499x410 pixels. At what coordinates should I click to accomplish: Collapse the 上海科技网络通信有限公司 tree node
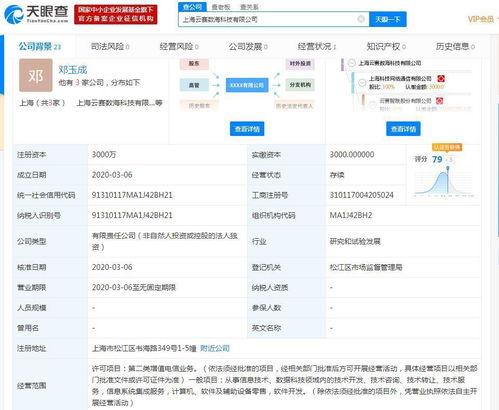(x=362, y=83)
